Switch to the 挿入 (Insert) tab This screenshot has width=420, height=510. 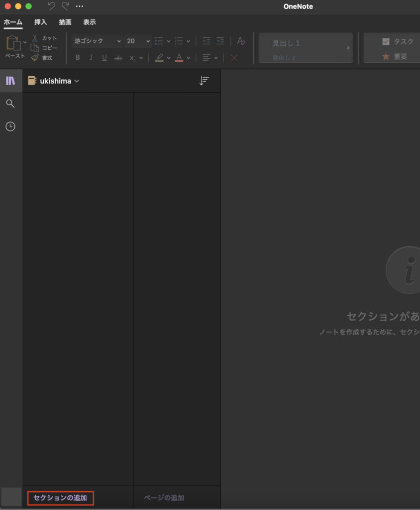point(41,22)
